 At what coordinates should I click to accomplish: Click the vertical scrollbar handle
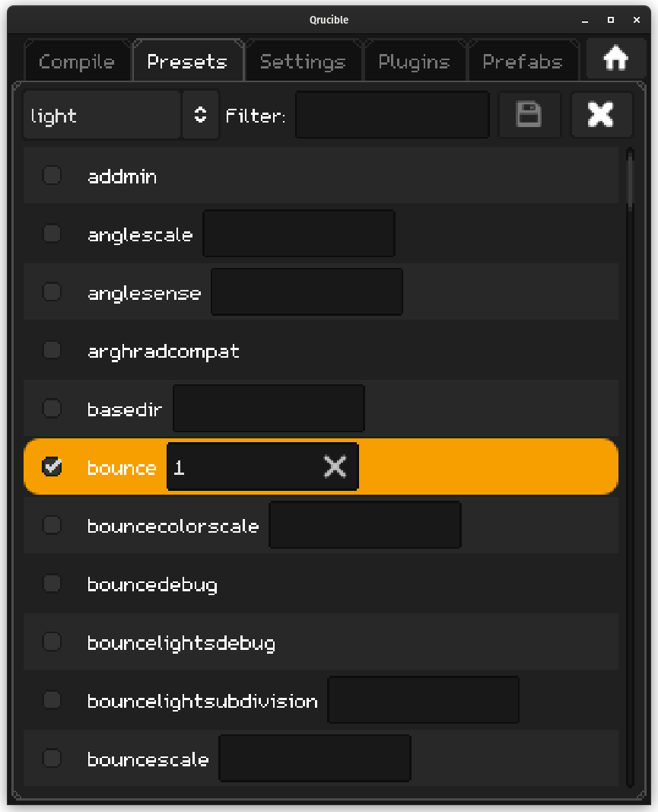pyautogui.click(x=630, y=177)
